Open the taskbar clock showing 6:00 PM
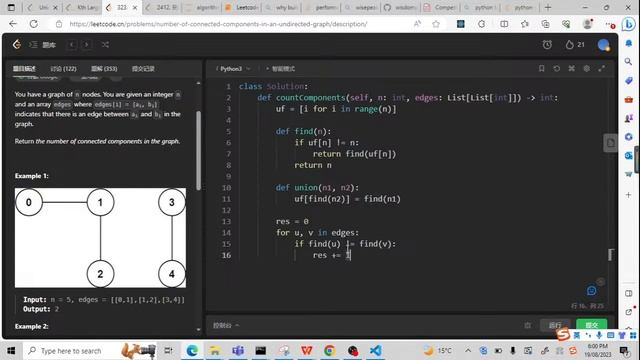Image resolution: width=640 pixels, height=360 pixels. pyautogui.click(x=598, y=351)
